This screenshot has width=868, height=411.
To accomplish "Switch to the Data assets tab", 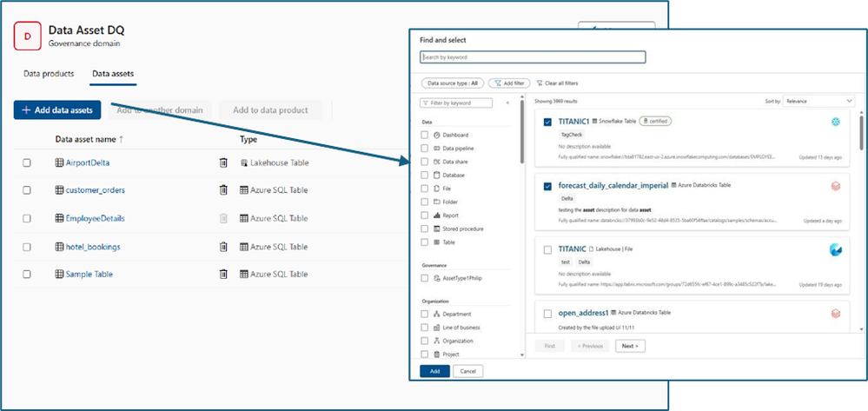I will [x=113, y=74].
